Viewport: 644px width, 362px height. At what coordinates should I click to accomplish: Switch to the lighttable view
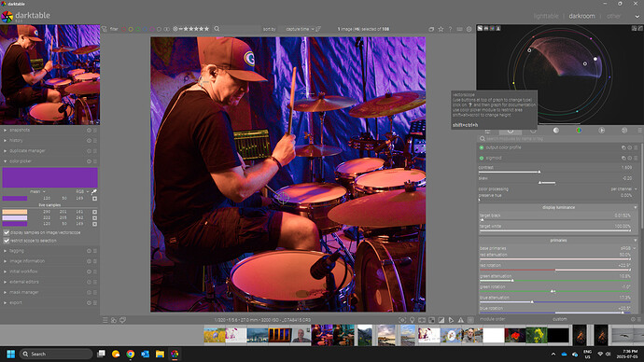[546, 16]
